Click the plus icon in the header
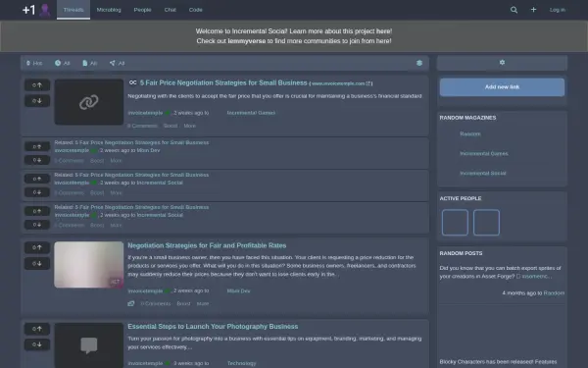 [x=533, y=10]
